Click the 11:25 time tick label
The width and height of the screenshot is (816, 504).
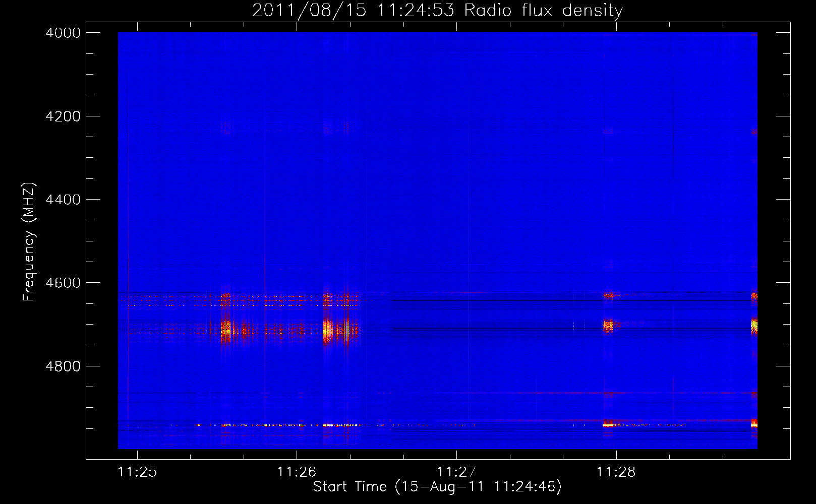click(137, 472)
